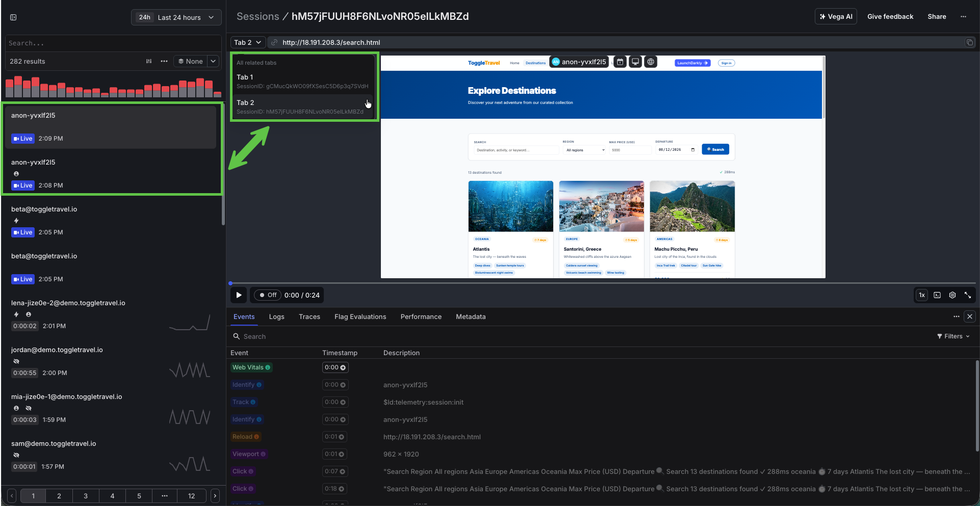Switch to the Events tab
980x506 pixels.
pyautogui.click(x=244, y=316)
